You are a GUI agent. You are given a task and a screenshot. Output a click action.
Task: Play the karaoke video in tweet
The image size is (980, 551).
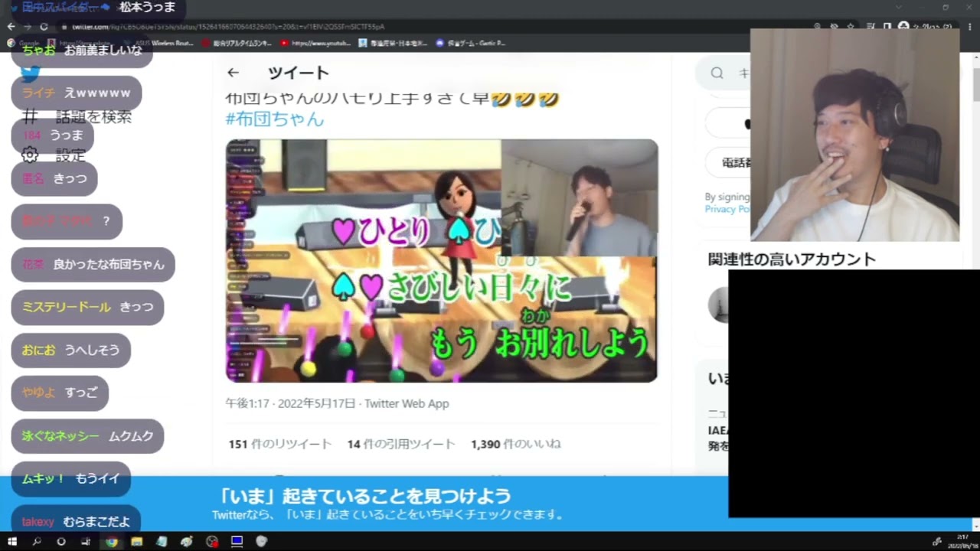(442, 261)
